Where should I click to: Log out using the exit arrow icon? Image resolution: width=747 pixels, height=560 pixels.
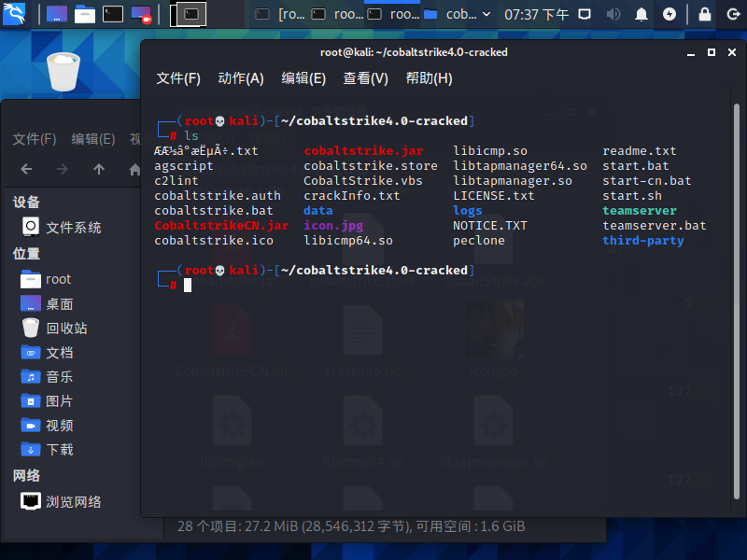734,14
